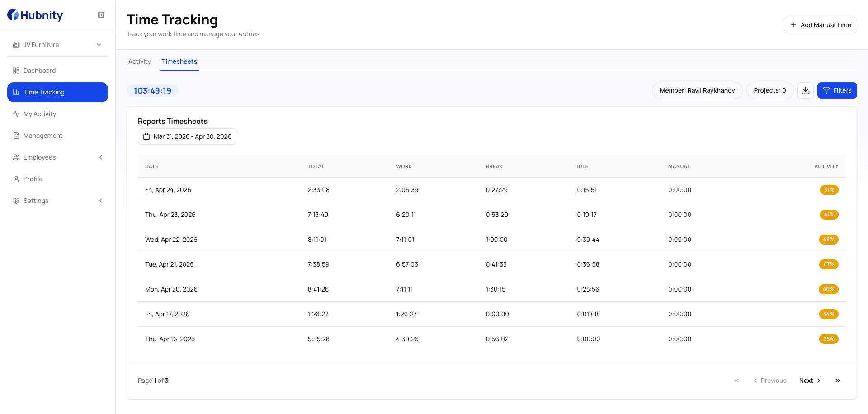Click the 48% activity badge for Apr 22
The height and width of the screenshot is (414, 868).
[829, 240]
